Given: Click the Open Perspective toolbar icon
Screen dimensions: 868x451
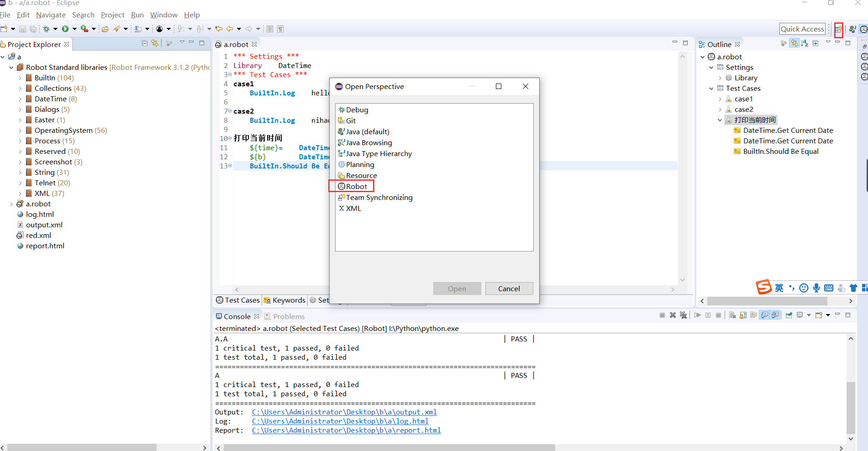Looking at the screenshot, I should [x=839, y=29].
